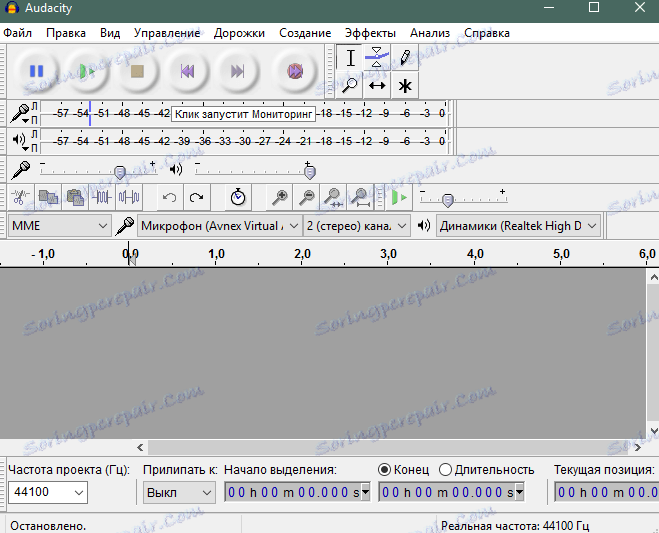Open the project rate 44100 dropdown

[x=47, y=492]
